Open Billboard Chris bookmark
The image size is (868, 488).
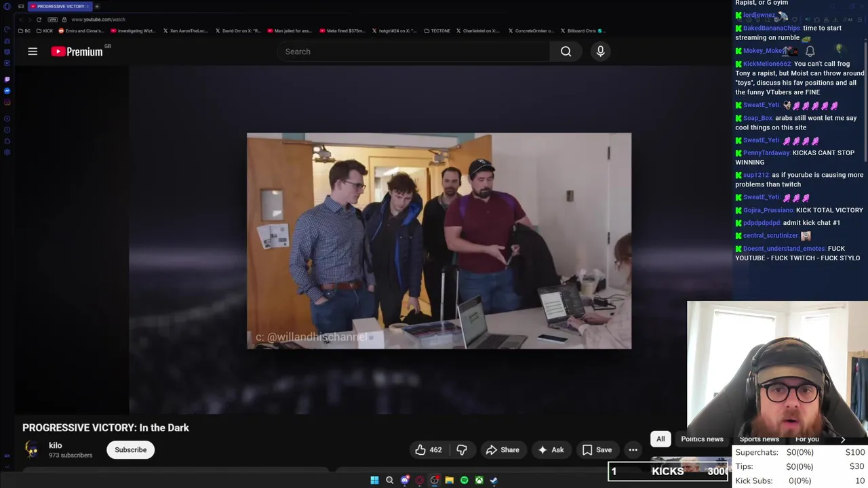click(x=583, y=30)
